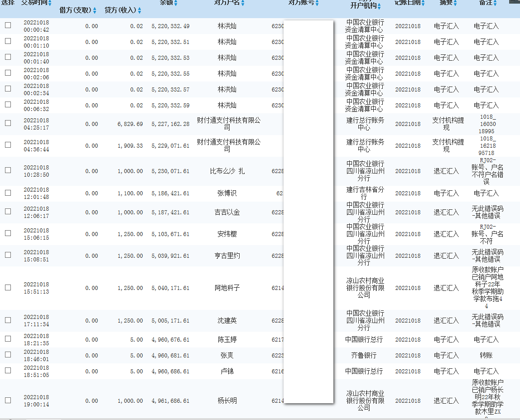Click 中国银行总行 in 卢锦 row

tap(364, 371)
